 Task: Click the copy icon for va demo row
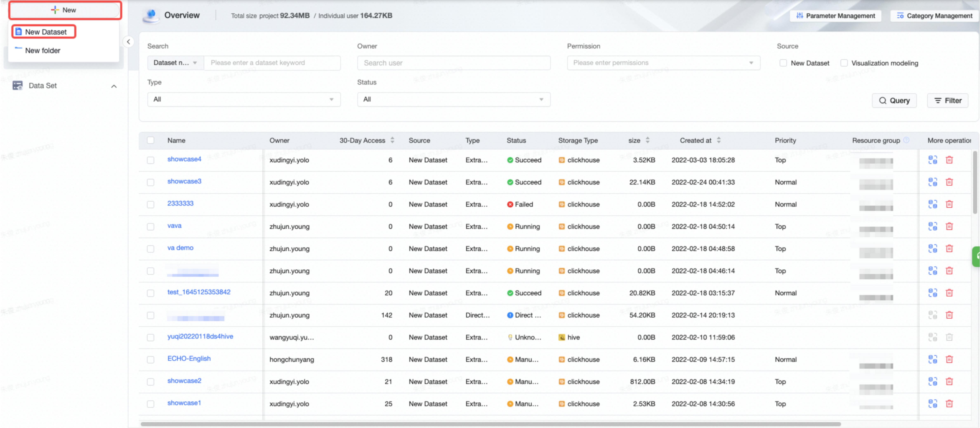coord(932,249)
